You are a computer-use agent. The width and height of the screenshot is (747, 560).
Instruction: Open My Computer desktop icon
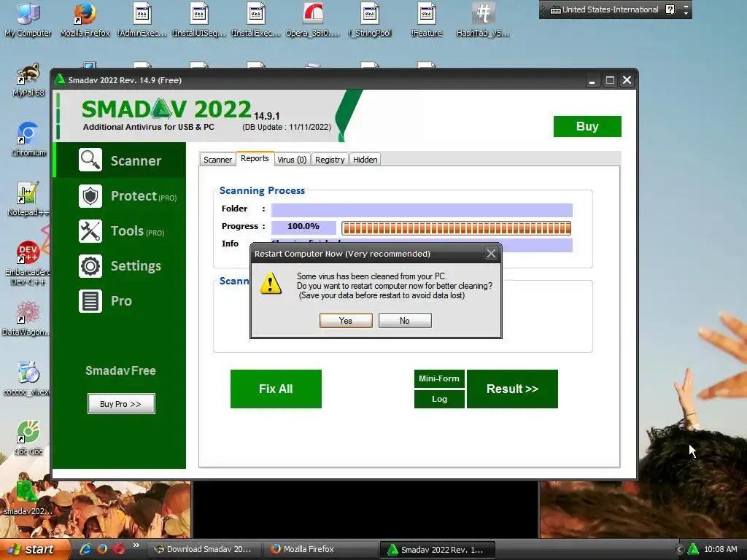coord(28,20)
